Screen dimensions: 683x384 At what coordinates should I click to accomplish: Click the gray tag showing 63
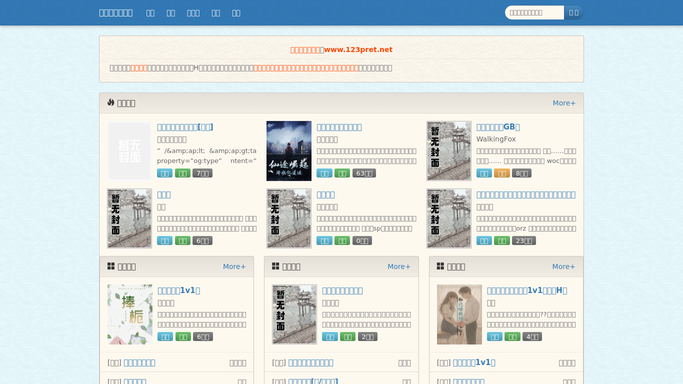pos(364,173)
